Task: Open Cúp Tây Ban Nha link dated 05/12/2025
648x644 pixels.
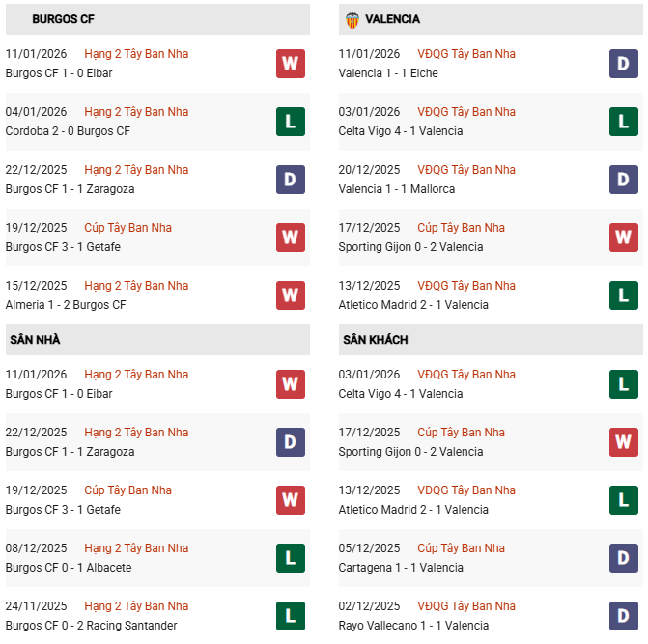Action: pos(461,548)
